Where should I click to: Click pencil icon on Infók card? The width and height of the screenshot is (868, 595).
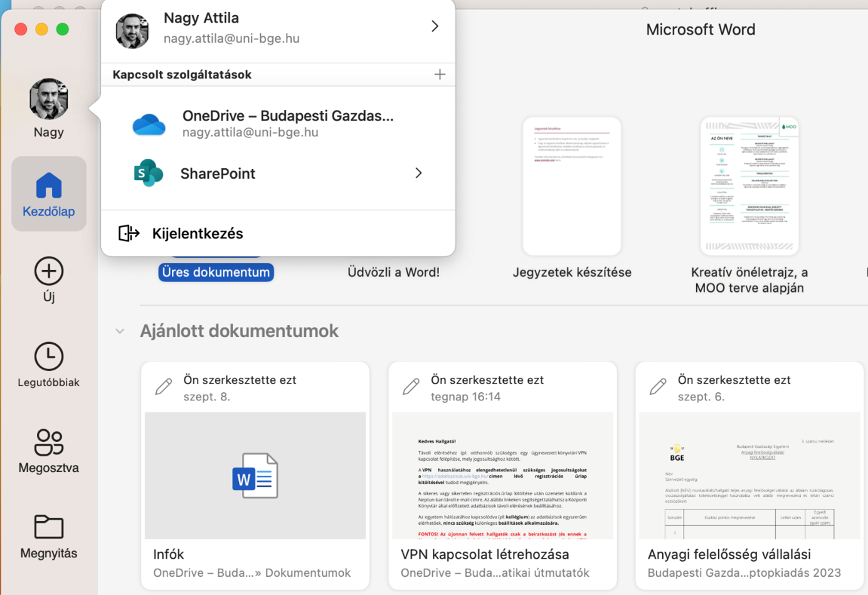point(164,386)
